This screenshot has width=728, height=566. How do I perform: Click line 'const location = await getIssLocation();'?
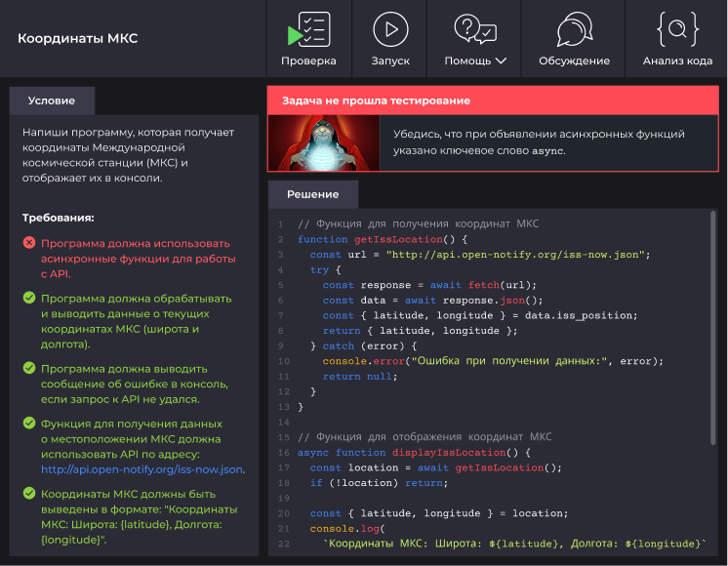[x=436, y=467]
